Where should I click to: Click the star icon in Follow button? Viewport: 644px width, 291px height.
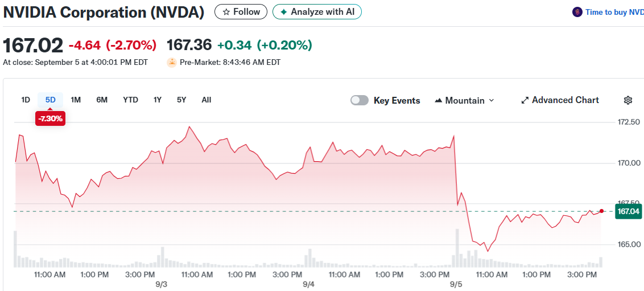coord(226,12)
